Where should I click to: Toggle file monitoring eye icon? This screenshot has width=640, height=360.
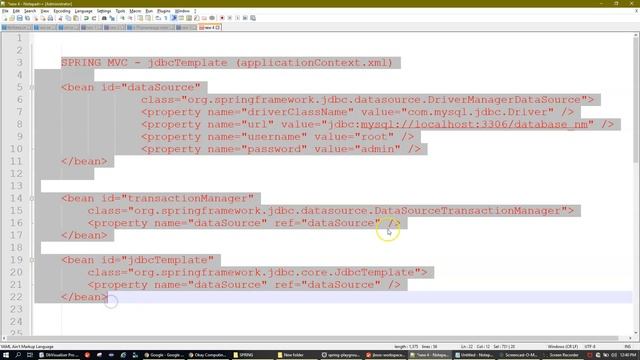pos(212,18)
